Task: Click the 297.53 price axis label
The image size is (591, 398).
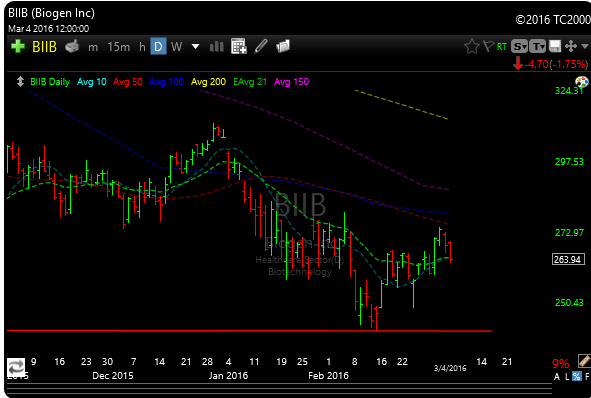Action: (x=569, y=162)
